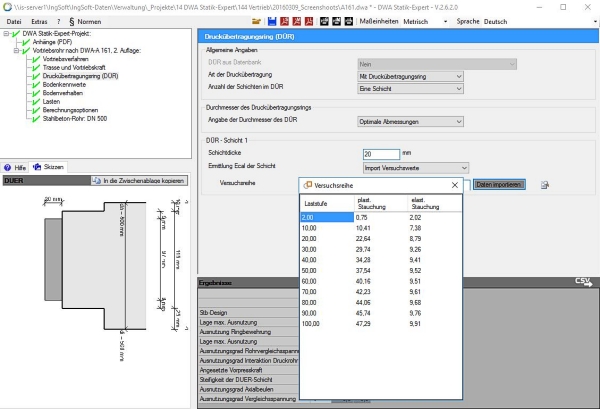Open the Art der Druckübertragung dropdown
Image resolution: width=600 pixels, height=409 pixels.
(x=410, y=76)
